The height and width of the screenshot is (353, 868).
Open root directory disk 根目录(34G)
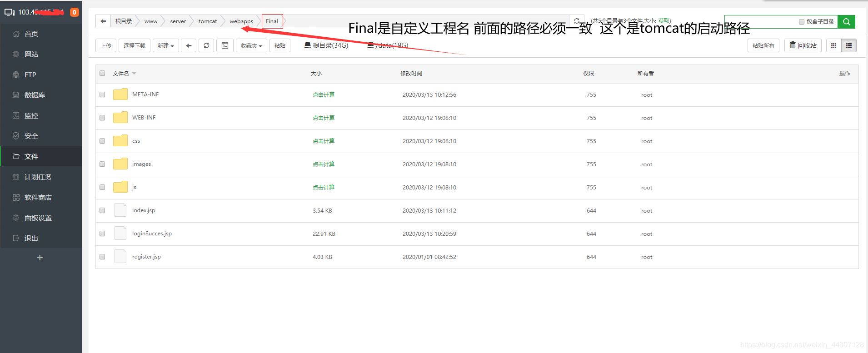tap(326, 45)
